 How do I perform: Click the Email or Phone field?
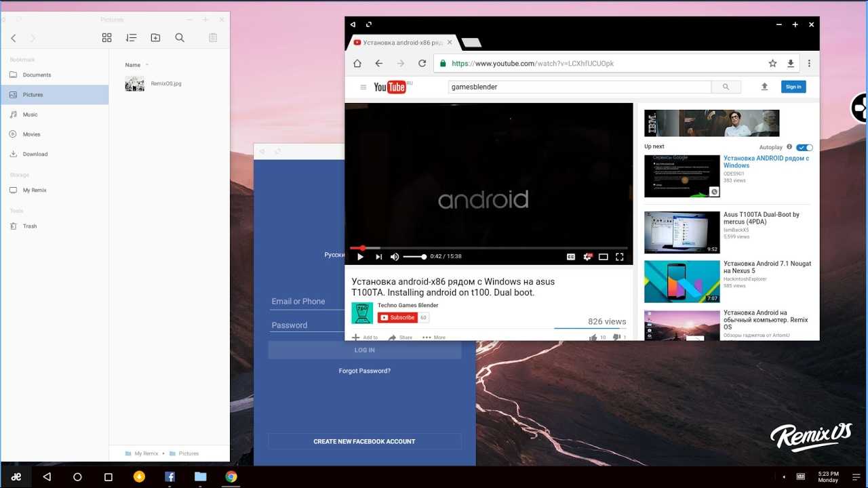(307, 302)
